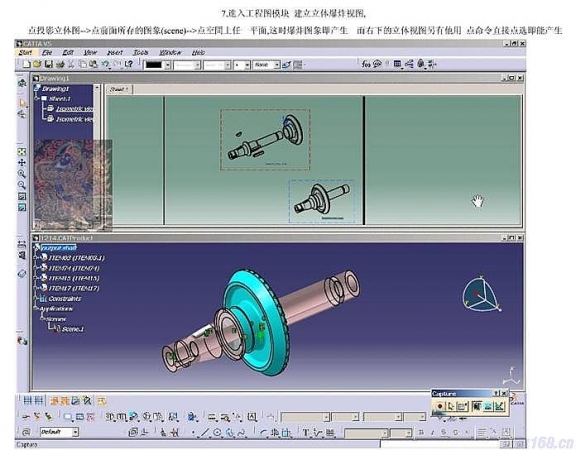Switch to the Sheet.1 tab
576x450 pixels.
click(x=119, y=89)
